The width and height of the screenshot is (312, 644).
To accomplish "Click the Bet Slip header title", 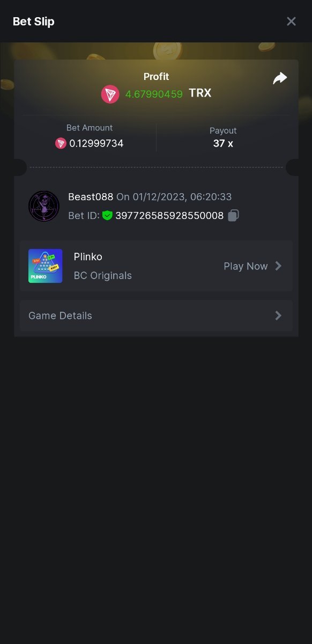I will (34, 21).
